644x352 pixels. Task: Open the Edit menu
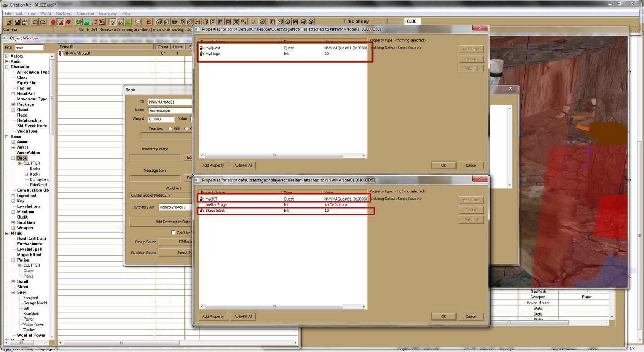19,13
